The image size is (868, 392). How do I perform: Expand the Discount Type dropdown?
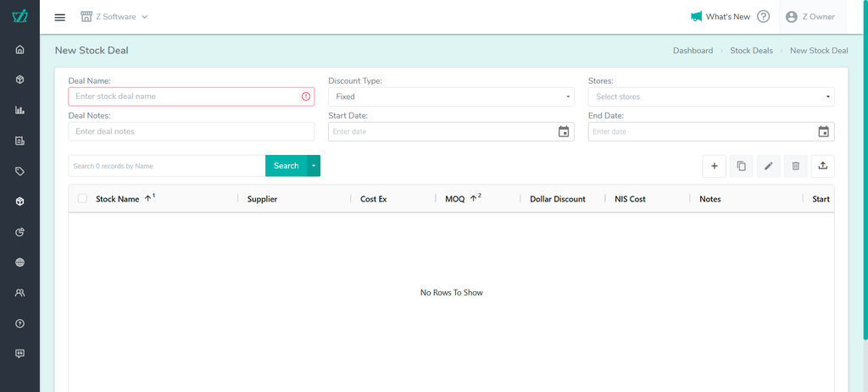coord(451,97)
